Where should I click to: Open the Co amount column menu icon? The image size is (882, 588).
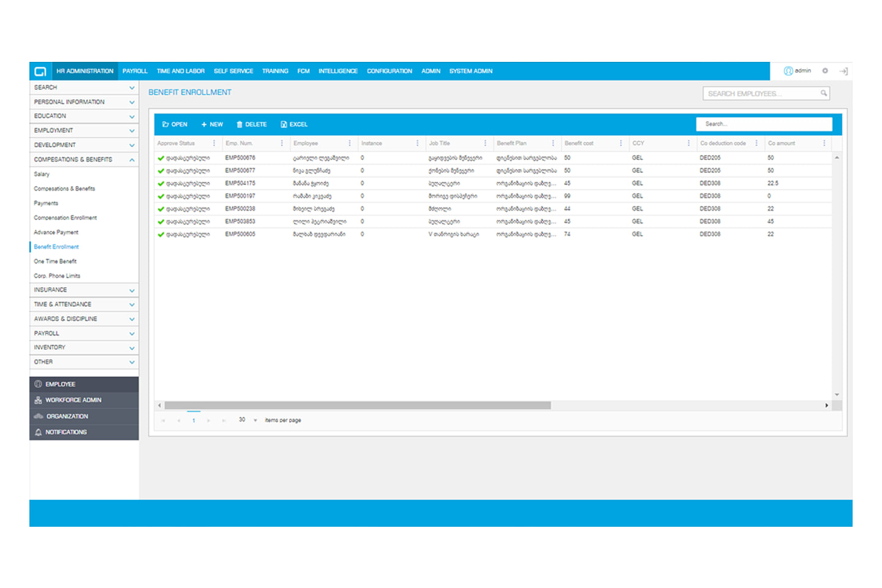point(824,143)
